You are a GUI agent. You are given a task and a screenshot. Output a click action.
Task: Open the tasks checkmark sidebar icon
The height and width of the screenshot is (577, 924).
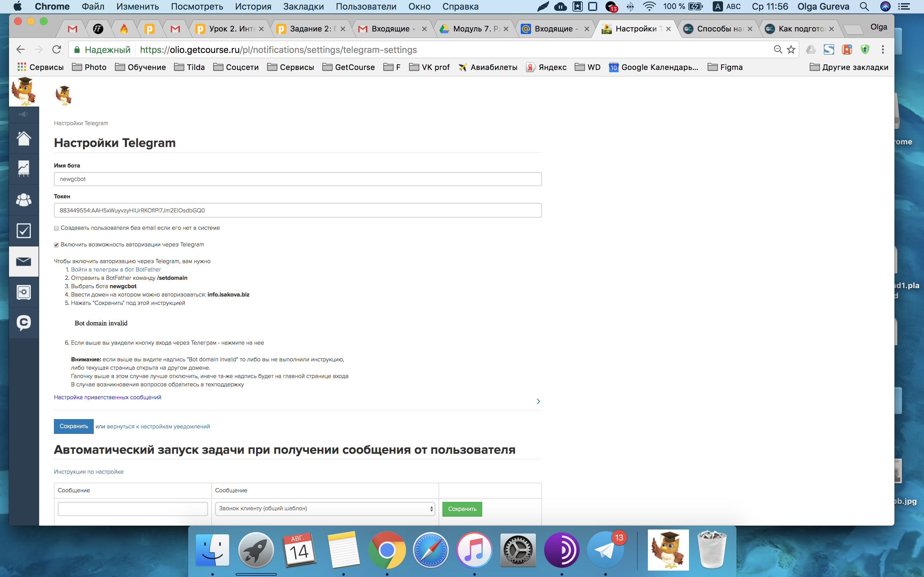click(24, 231)
